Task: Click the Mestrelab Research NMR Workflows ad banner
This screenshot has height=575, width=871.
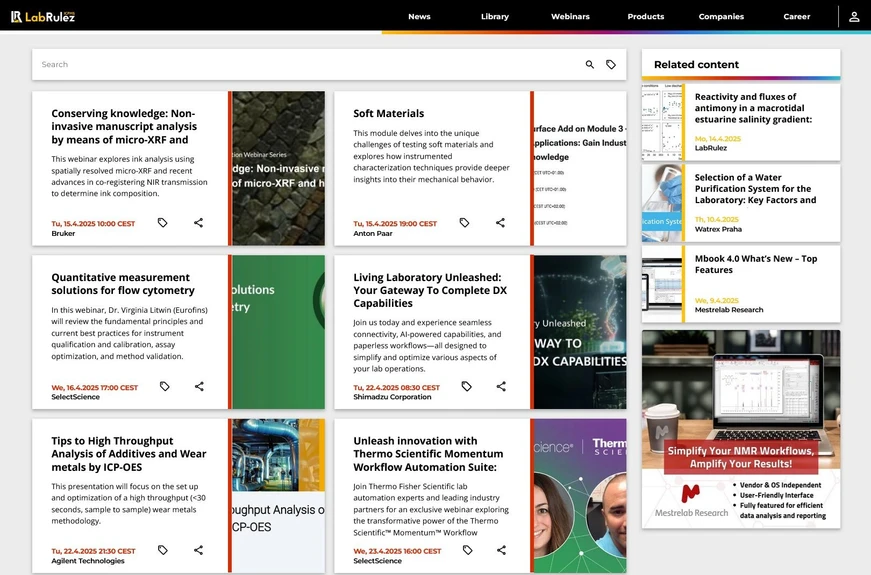Action: pos(741,429)
